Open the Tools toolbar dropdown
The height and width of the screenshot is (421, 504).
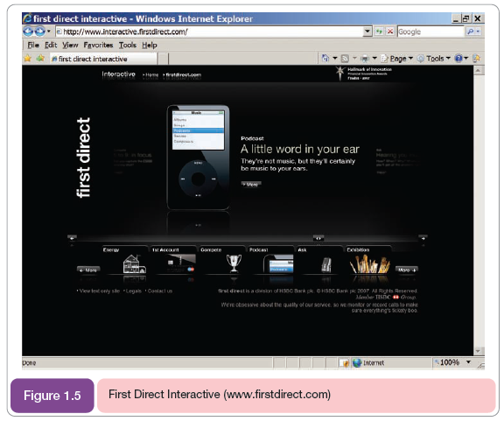[434, 59]
